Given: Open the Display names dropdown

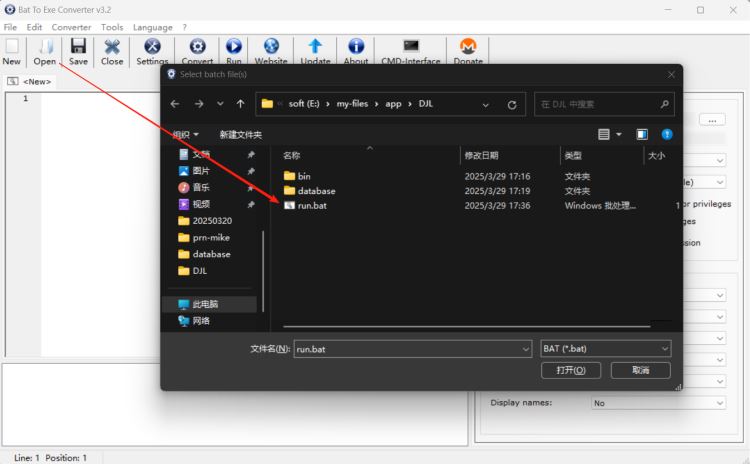Looking at the screenshot, I should [x=659, y=403].
